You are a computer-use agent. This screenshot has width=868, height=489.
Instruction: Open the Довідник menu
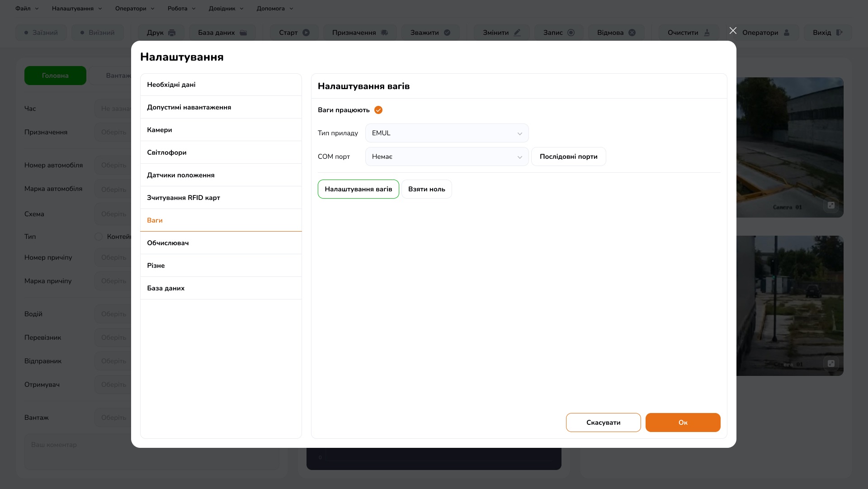pos(226,9)
